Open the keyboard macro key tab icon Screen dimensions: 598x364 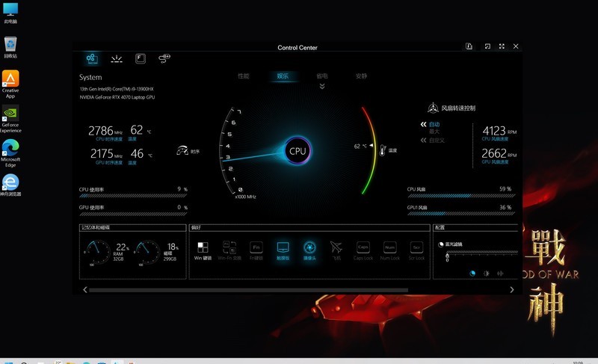tap(141, 59)
